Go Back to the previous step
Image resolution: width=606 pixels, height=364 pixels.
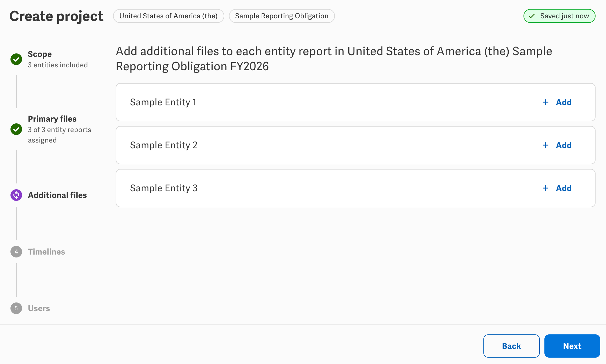[511, 346]
